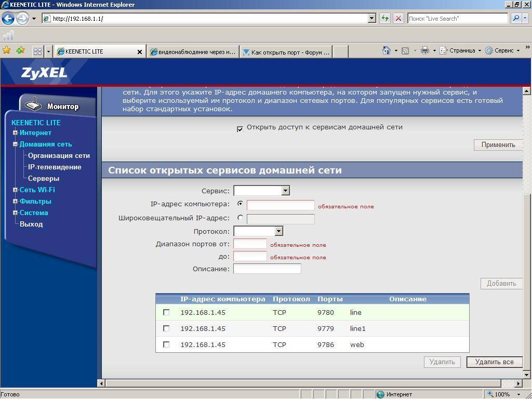Open the Quick Tabs grid icon

point(37,51)
